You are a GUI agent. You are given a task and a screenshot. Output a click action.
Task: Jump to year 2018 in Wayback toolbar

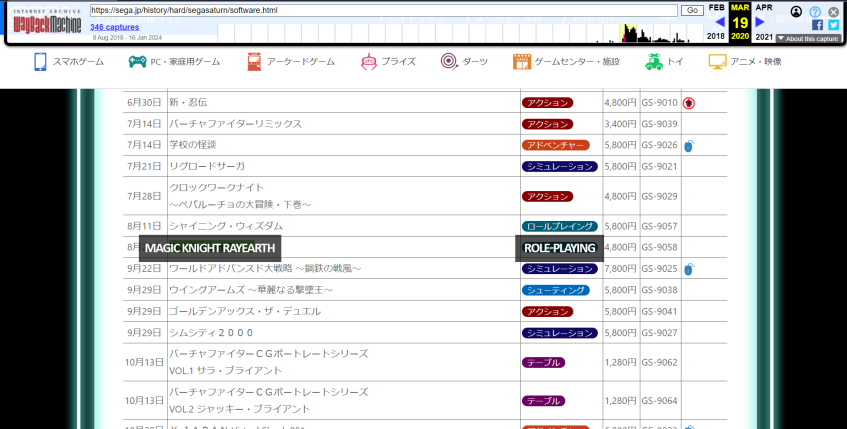(716, 36)
